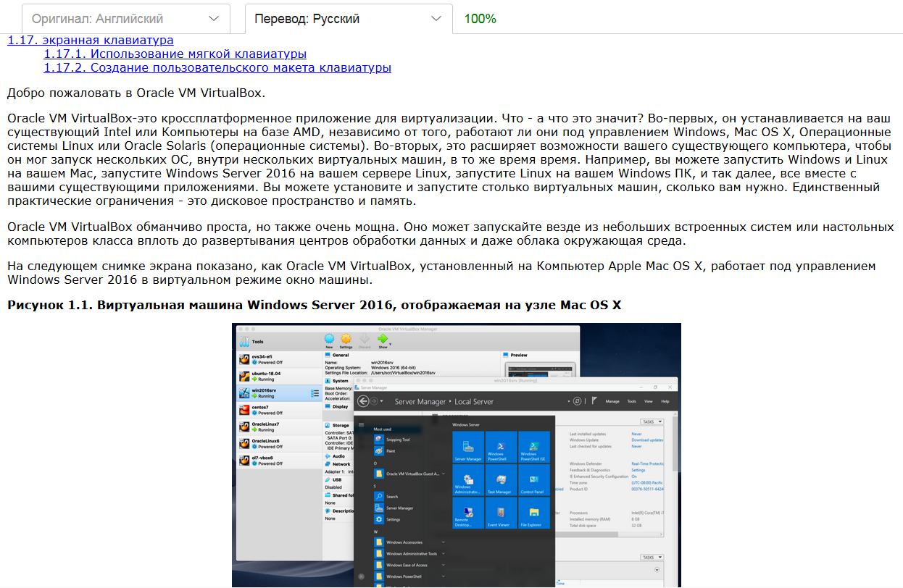This screenshot has height=588, width=903.
Task: Click the Network section header in VM details
Action: coord(338,464)
